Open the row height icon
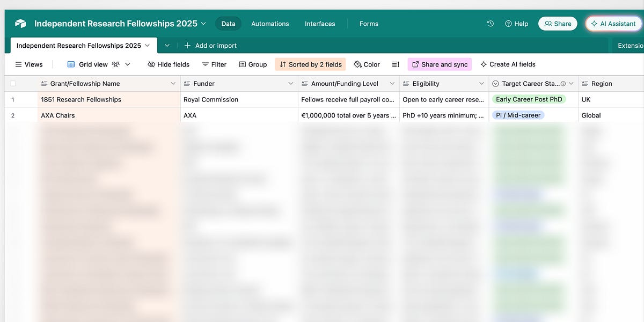The image size is (644, 322). (396, 64)
